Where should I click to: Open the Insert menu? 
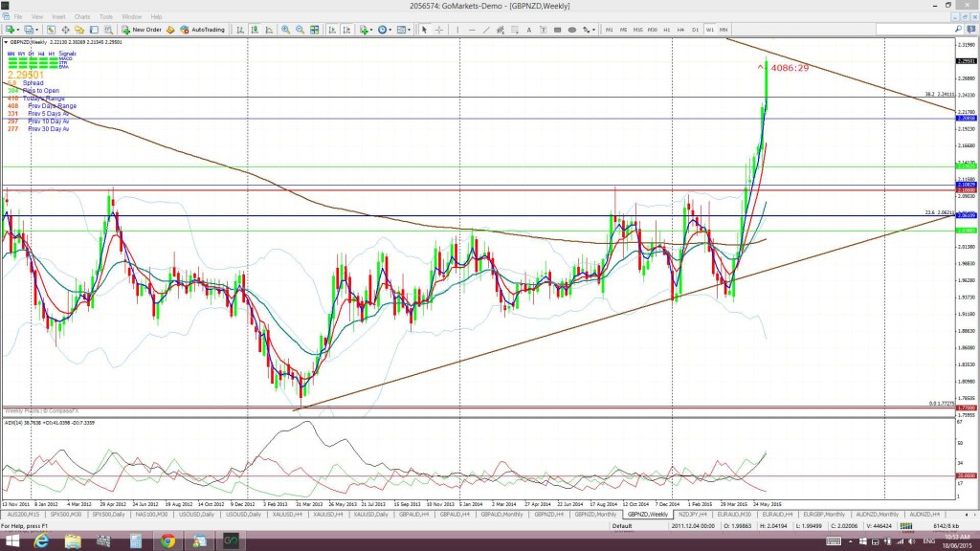point(58,17)
